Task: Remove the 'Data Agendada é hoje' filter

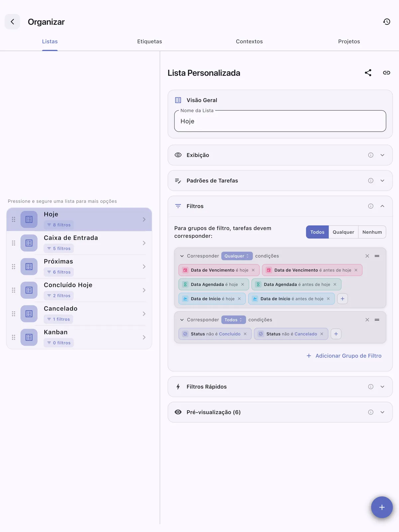Action: (x=242, y=285)
